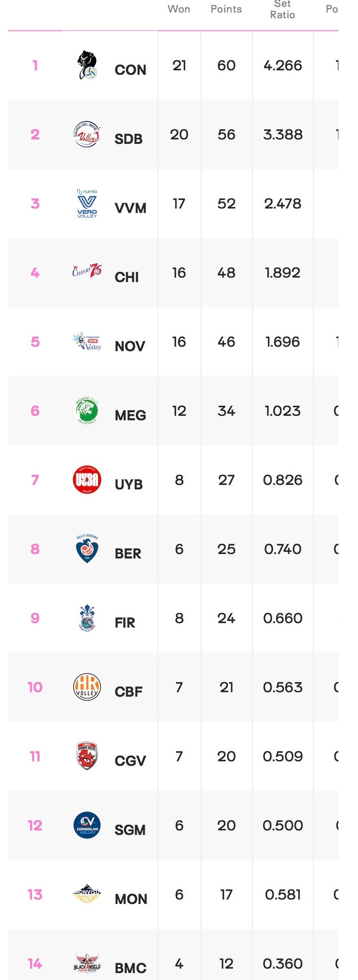The image size is (358, 980).
Task: Select the Firenze fleur-de-lis team logo
Action: point(87,618)
